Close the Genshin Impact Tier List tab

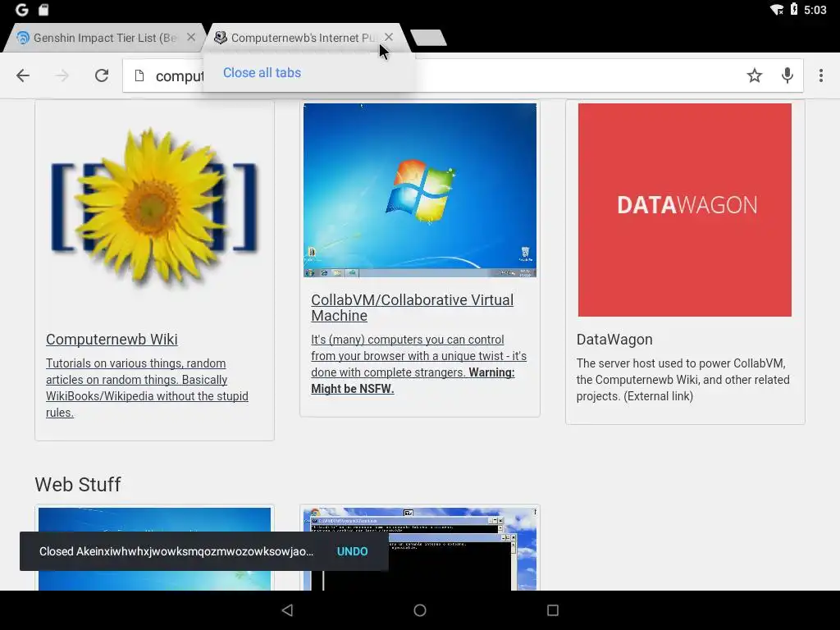click(190, 38)
